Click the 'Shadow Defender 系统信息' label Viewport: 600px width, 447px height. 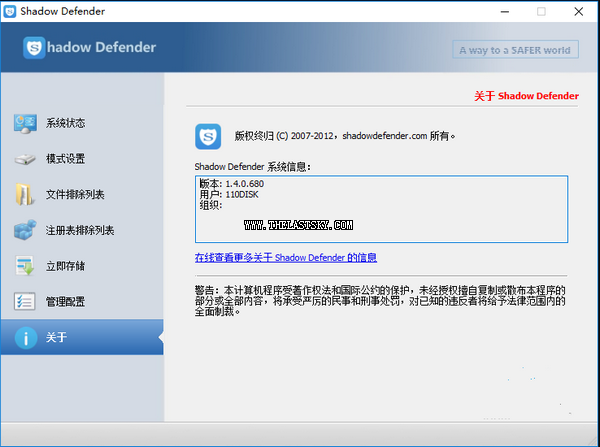coord(253,167)
